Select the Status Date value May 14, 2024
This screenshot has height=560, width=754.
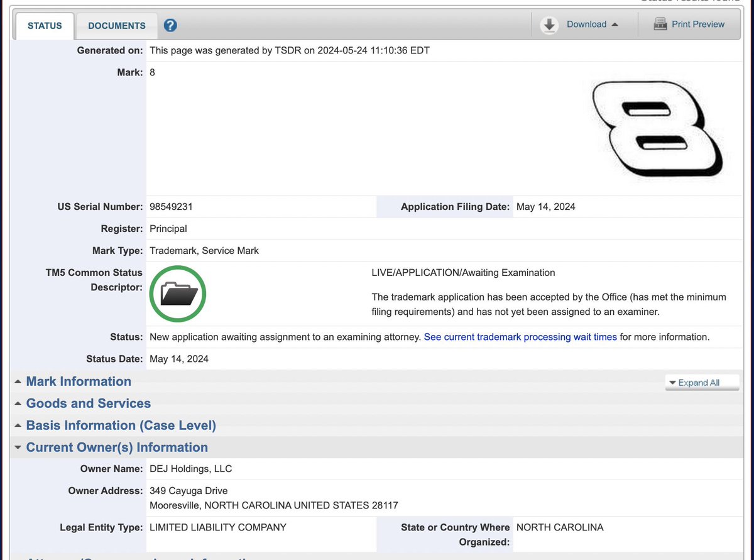[x=179, y=360]
